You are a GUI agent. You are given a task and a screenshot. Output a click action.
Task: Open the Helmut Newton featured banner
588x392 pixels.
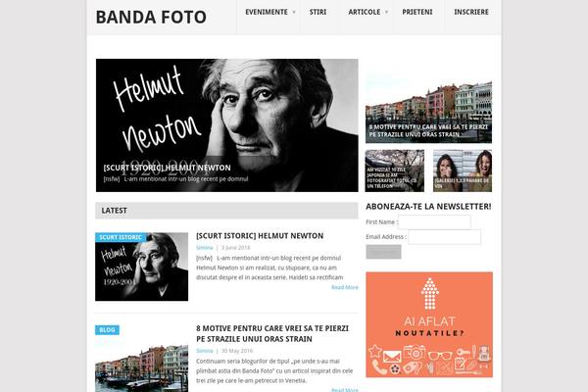pos(227,125)
